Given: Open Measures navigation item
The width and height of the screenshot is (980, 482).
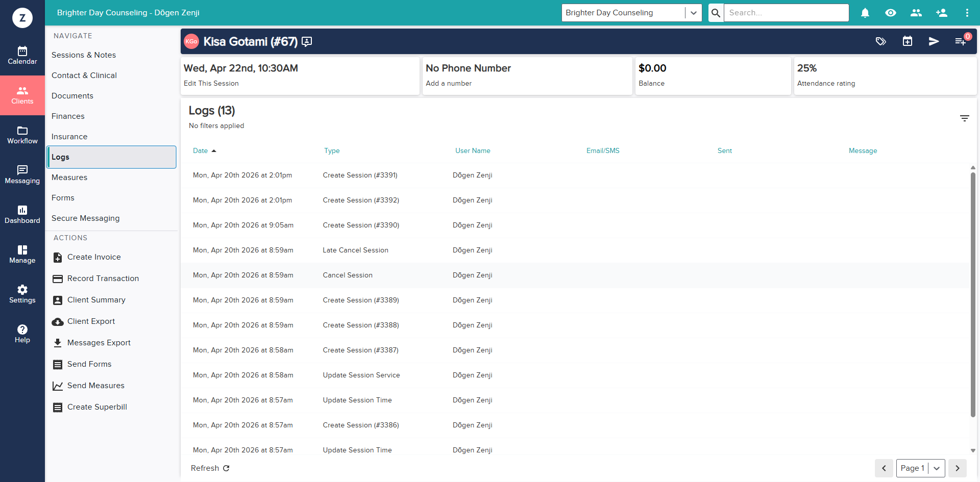Looking at the screenshot, I should point(111,177).
